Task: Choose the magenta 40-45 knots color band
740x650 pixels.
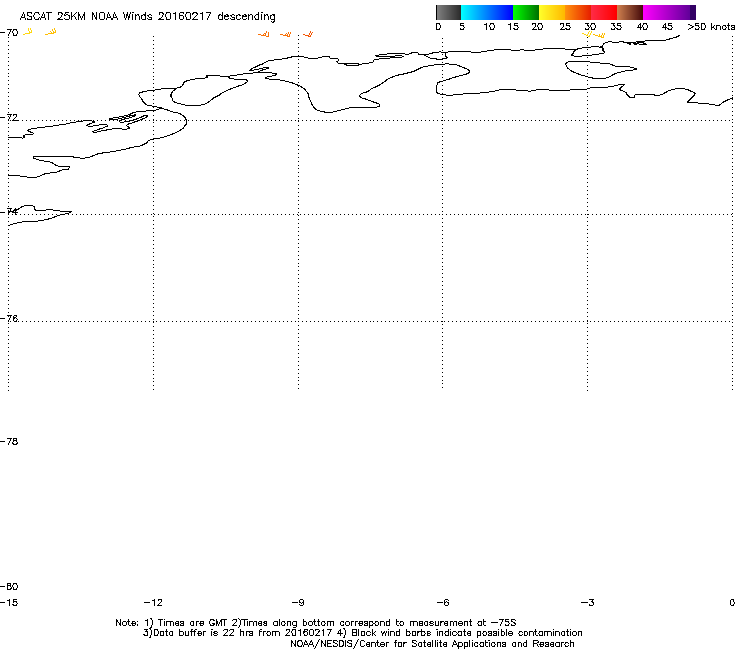Action: point(656,12)
